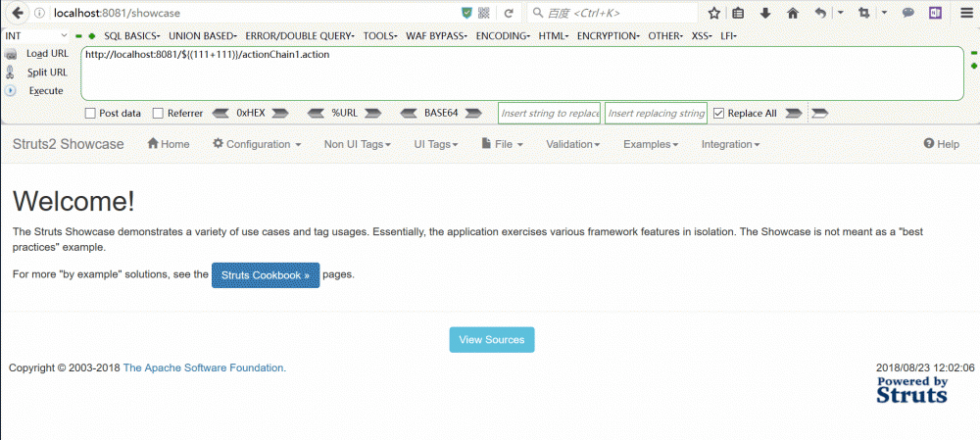Open the SQL BASICS menu
The width and height of the screenshot is (980, 440).
click(132, 36)
